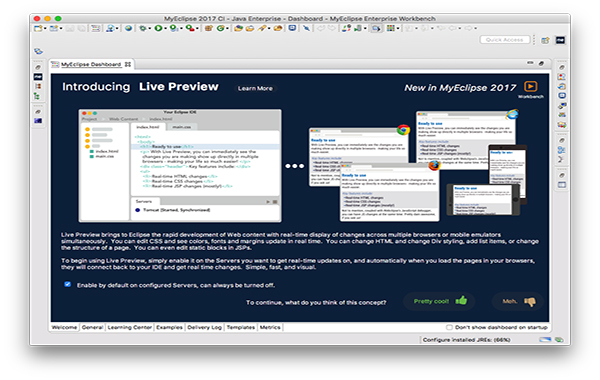Screen dimensions: 600x380
Task: Click the status bar progress indicator
Action: point(545,339)
